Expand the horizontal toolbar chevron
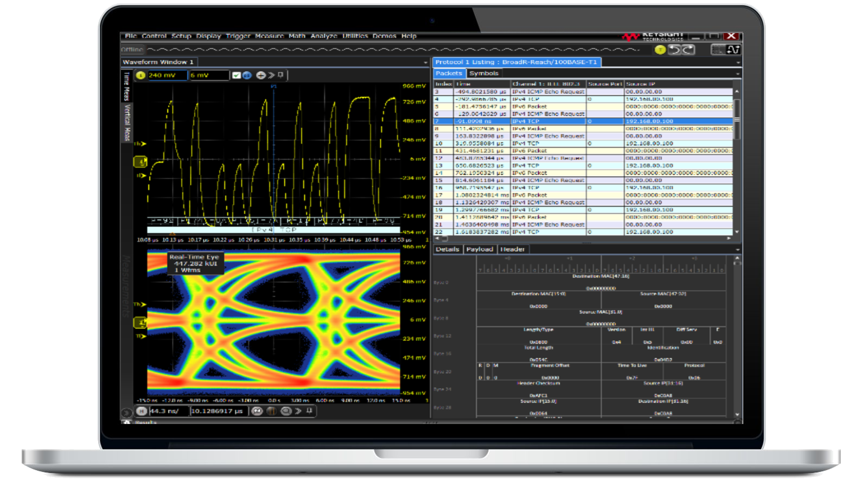 tap(298, 411)
